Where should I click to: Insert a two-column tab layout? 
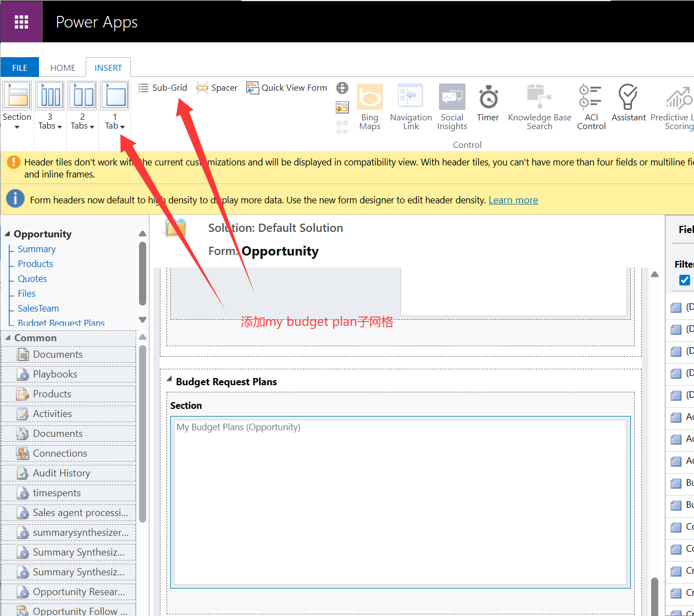click(x=83, y=96)
